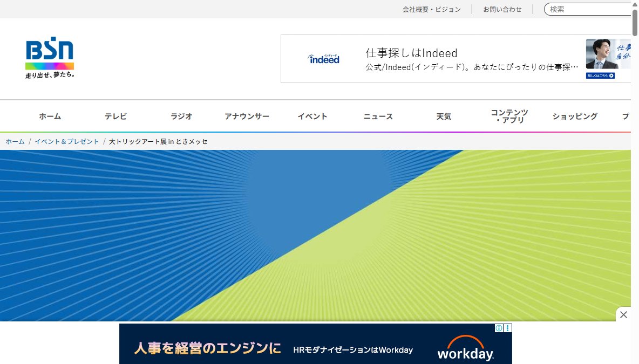Screen dimensions: 639x364
Task: Click 人事を経営のエンジンに ad headline
Action: tap(207, 348)
